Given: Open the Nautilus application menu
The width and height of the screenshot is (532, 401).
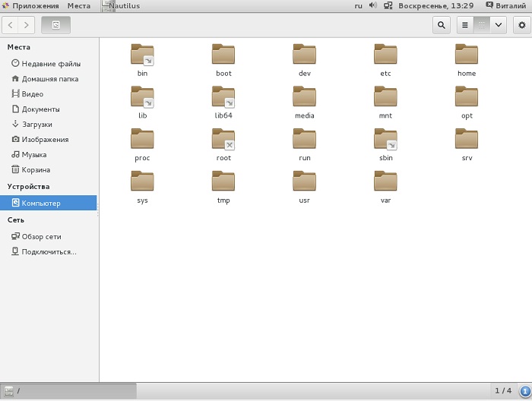Looking at the screenshot, I should (122, 6).
